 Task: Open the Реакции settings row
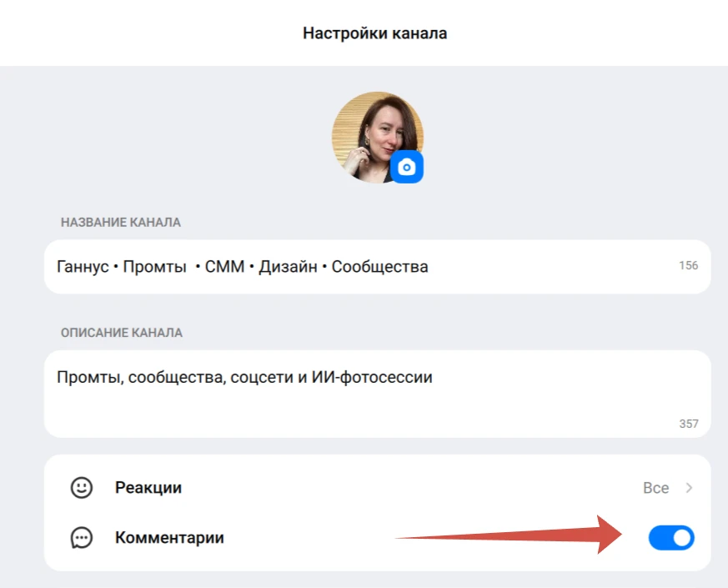[377, 488]
